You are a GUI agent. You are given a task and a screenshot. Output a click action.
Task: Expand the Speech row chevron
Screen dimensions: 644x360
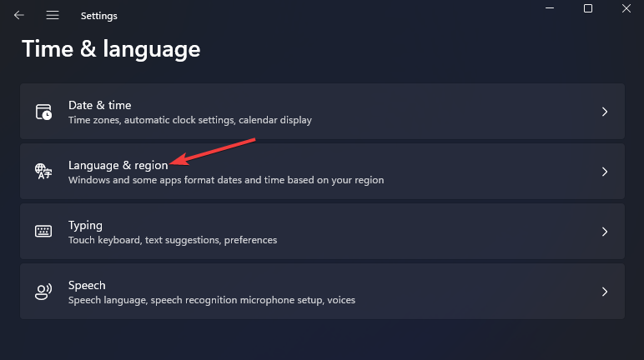(x=605, y=292)
